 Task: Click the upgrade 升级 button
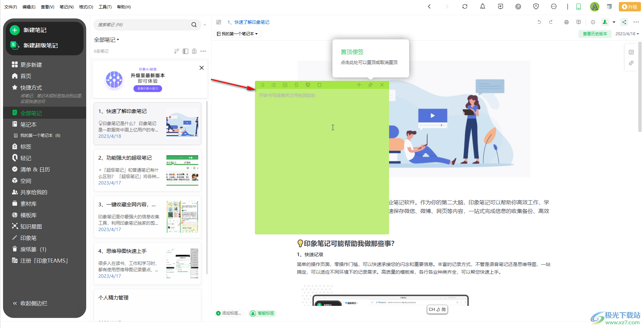point(630,7)
